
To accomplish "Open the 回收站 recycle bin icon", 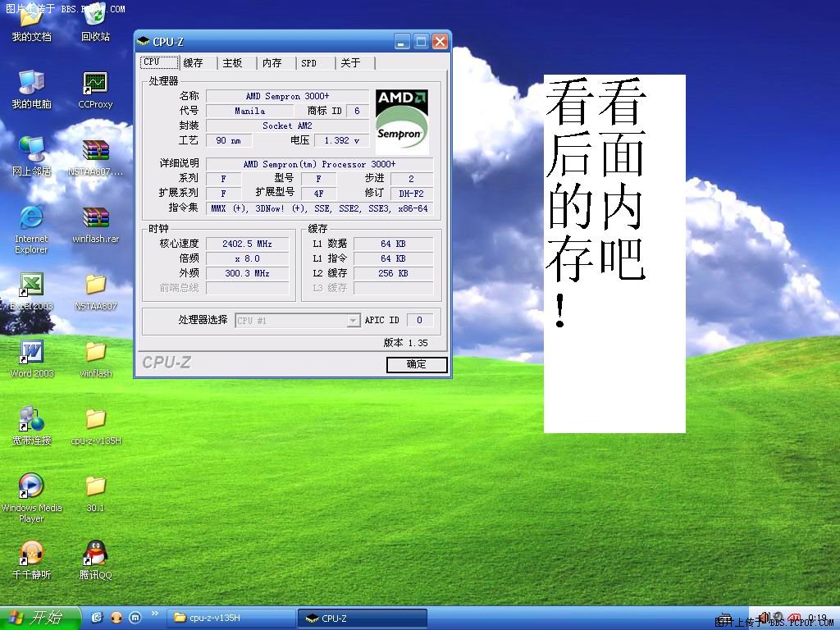I will 95,24.
